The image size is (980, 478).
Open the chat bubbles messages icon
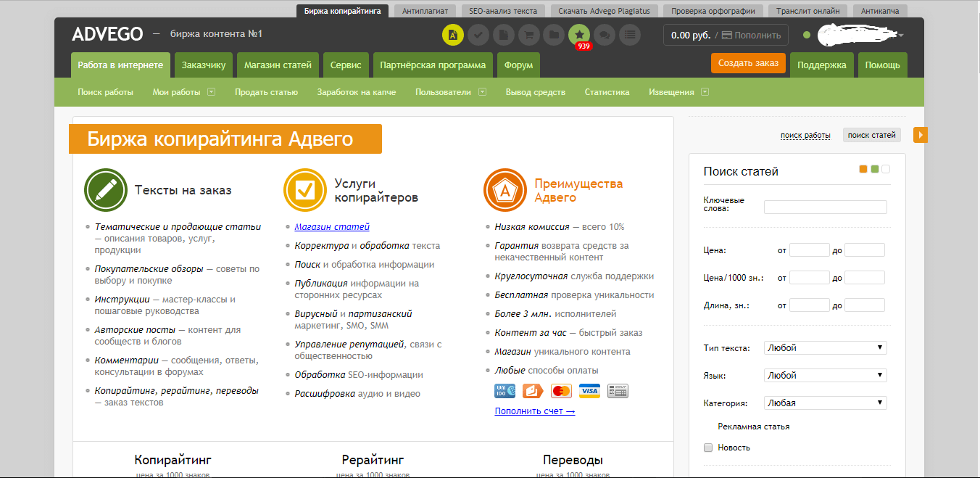(x=605, y=34)
